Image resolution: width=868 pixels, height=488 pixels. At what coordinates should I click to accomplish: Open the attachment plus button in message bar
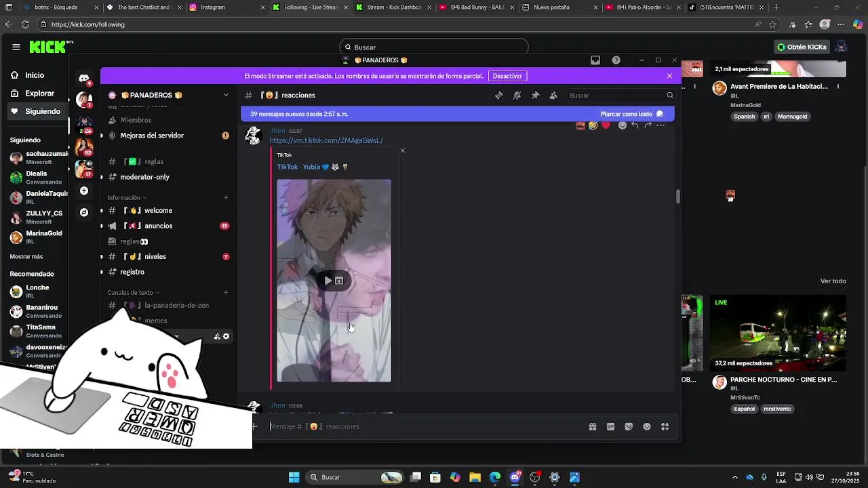pyautogui.click(x=254, y=426)
